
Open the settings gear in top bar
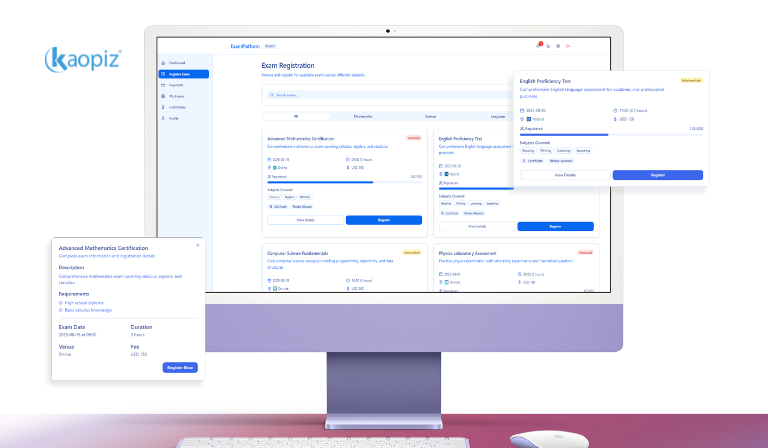(558, 46)
